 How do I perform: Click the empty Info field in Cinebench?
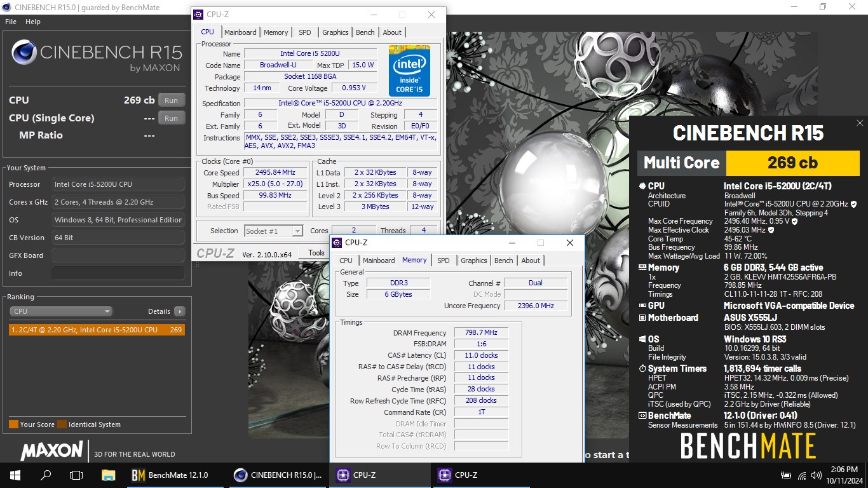[x=118, y=273]
